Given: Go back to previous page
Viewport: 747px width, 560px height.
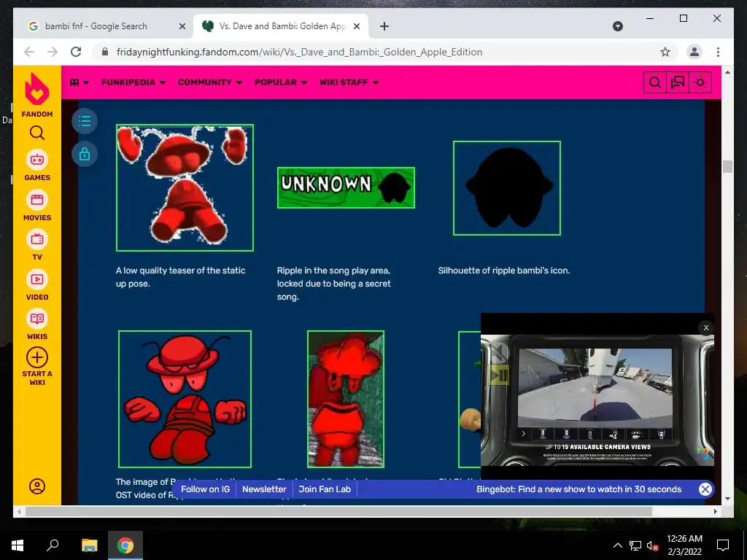Looking at the screenshot, I should click(x=29, y=52).
